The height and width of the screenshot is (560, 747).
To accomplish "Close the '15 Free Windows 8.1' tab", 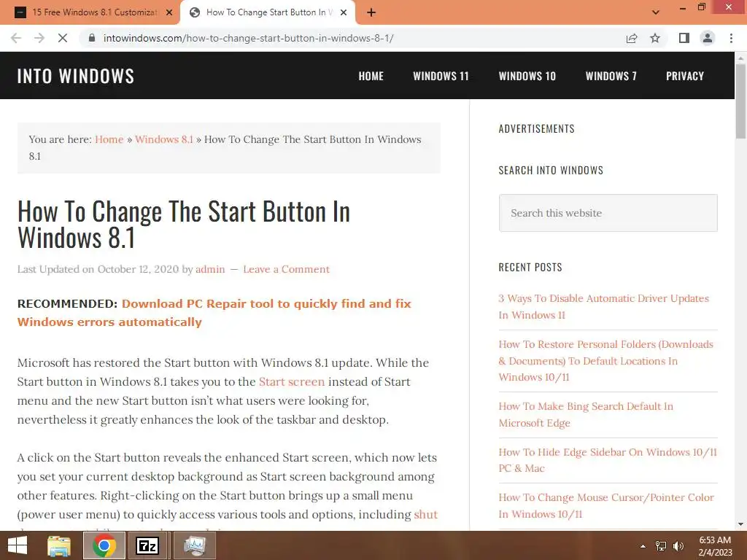I will 169,12.
